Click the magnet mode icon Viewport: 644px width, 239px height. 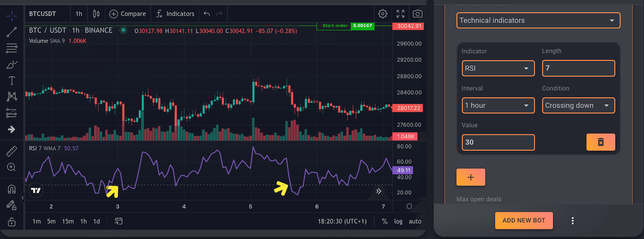(12, 189)
